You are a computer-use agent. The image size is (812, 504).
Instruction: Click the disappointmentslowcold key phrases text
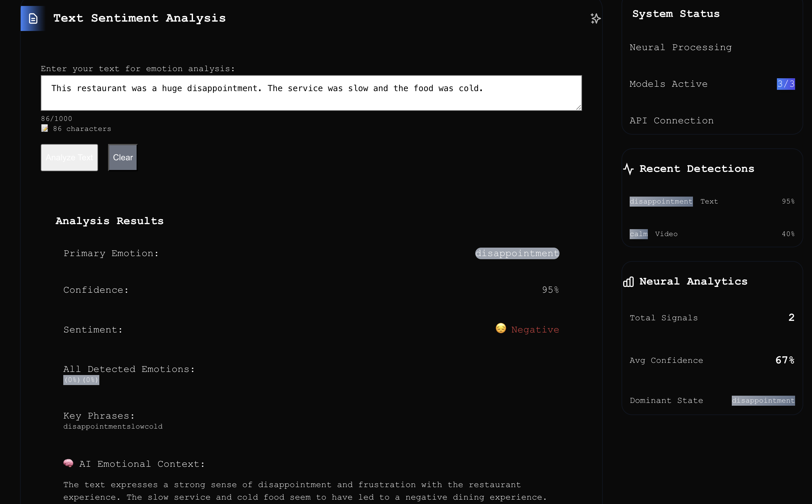click(113, 427)
